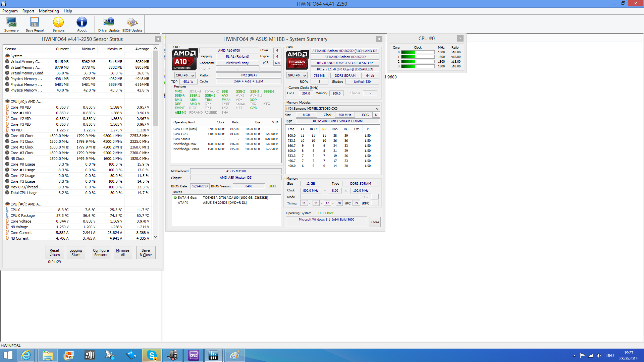Close the System Summary panel
This screenshot has height=362, width=644.
tap(379, 39)
